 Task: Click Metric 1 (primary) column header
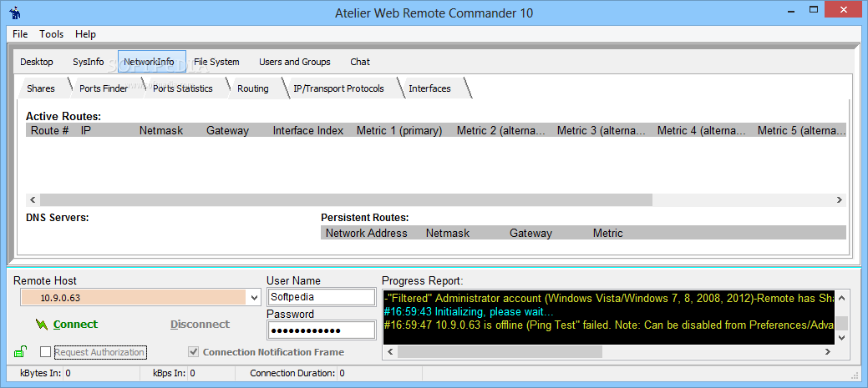402,130
